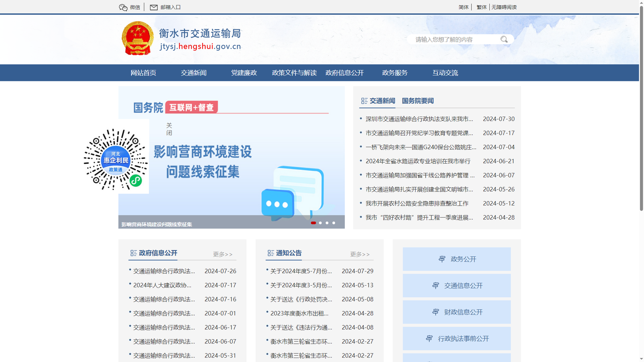Viewport: 644px width, 362px height.
Task: Click the 惠企利民 QR code image
Action: tap(116, 159)
